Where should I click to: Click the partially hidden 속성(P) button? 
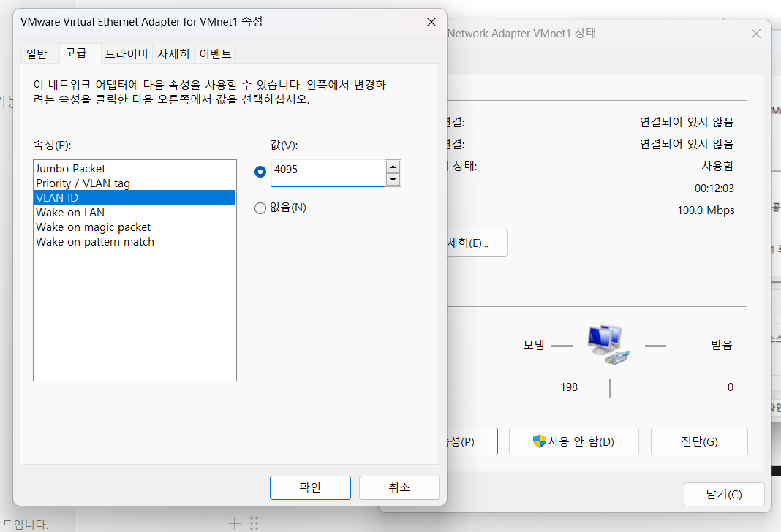(472, 441)
